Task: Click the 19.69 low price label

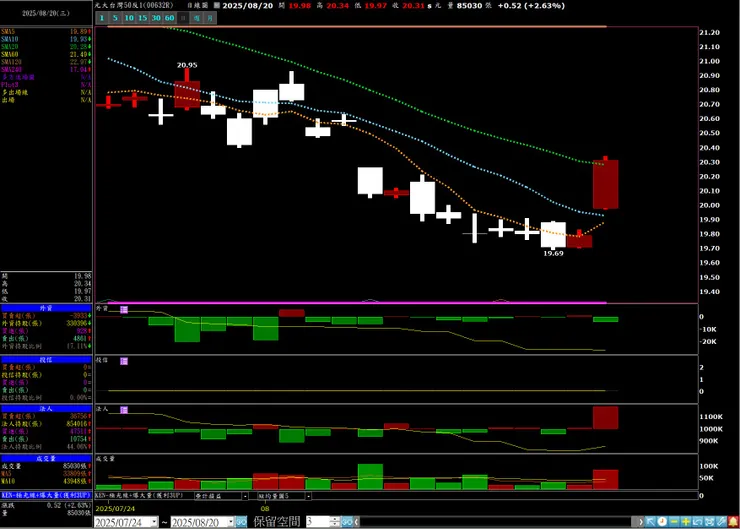Action: (553, 253)
